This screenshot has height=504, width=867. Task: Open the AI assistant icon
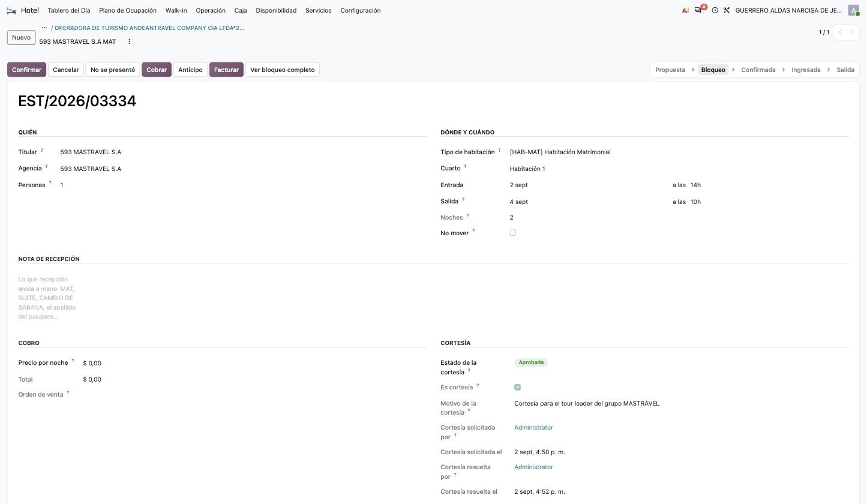(x=685, y=10)
